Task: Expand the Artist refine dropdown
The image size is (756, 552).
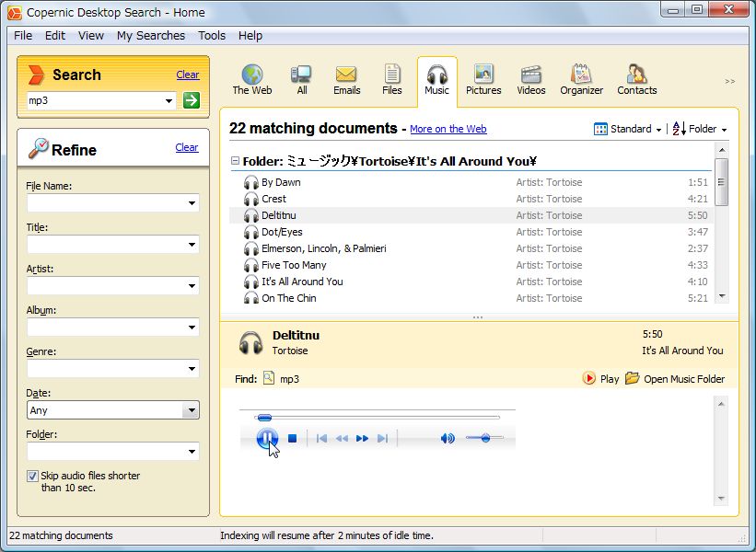Action: tap(192, 286)
